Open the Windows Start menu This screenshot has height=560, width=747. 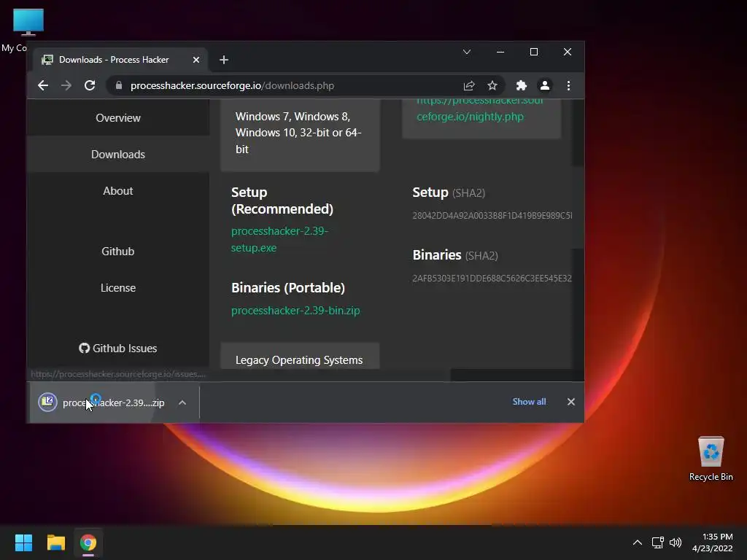(23, 542)
